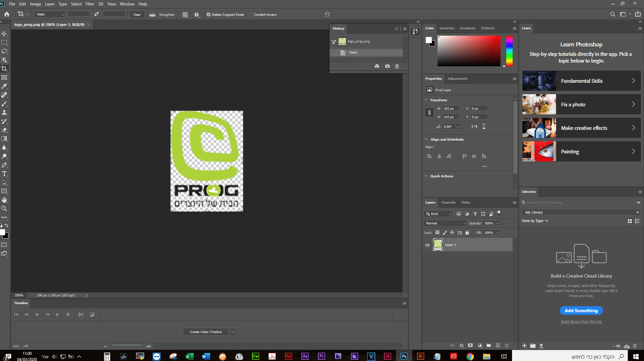
Task: Open the Filter menu
Action: coord(90,4)
